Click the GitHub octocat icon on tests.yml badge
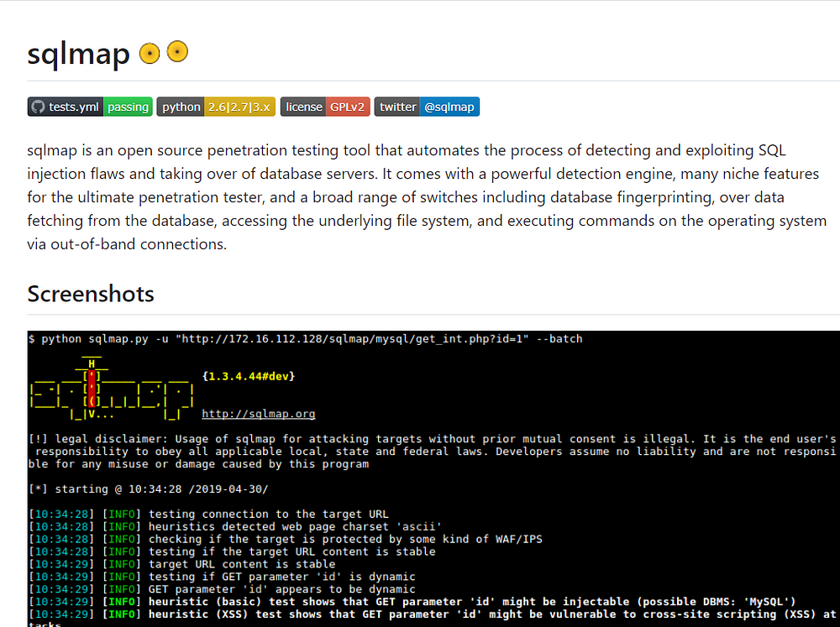Image resolution: width=840 pixels, height=627 pixels. [x=39, y=107]
